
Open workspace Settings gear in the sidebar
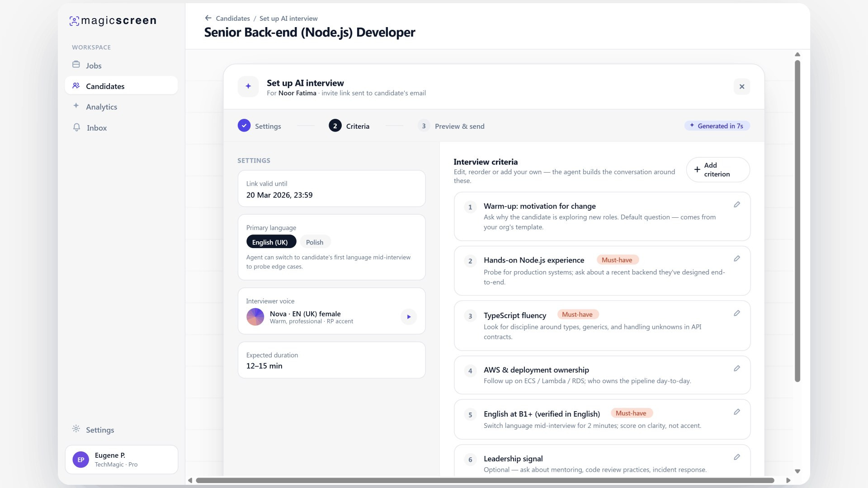tap(76, 429)
